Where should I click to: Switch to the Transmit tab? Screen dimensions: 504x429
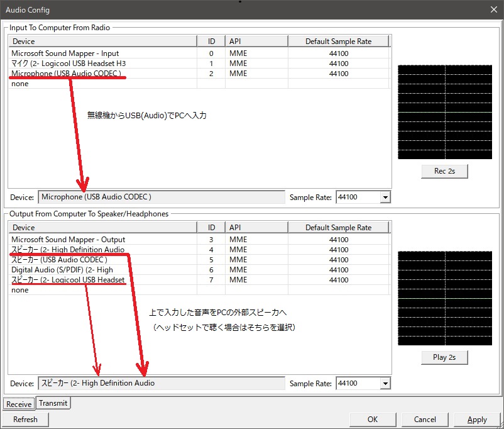53,403
